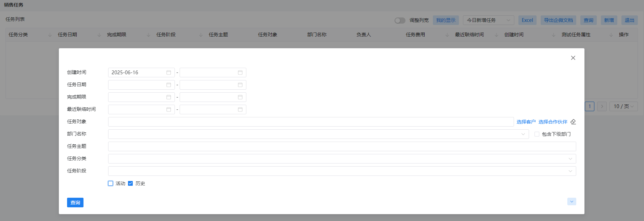Sort by 测试任务属性 column arrow
644x221 pixels.
pyautogui.click(x=611, y=35)
